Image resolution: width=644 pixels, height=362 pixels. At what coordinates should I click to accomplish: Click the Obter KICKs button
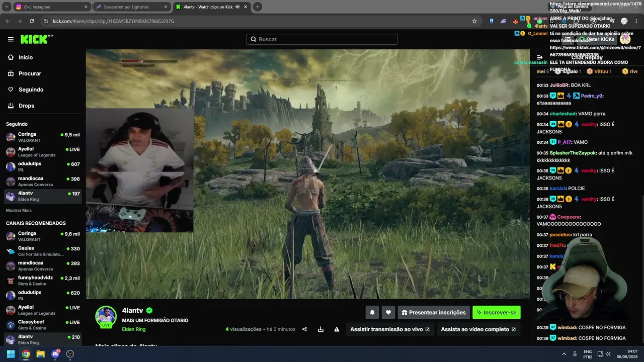click(597, 39)
